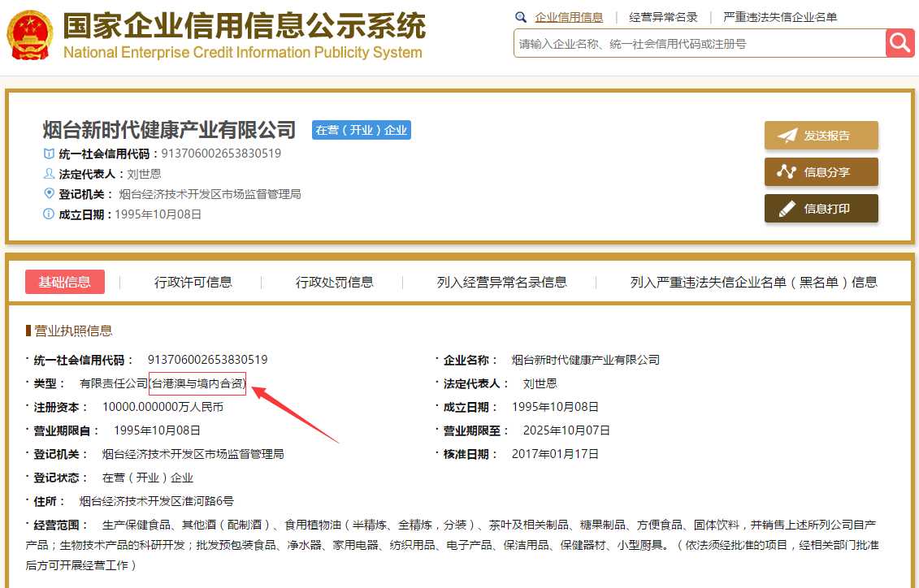Viewport: 919px width, 588px height.
Task: Click the 注册资本 field label
Action: (x=60, y=407)
